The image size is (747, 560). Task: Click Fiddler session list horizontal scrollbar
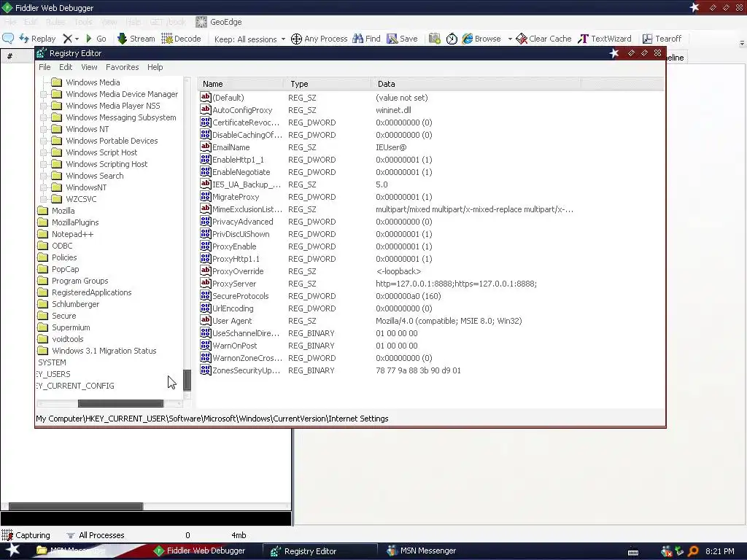pyautogui.click(x=76, y=506)
